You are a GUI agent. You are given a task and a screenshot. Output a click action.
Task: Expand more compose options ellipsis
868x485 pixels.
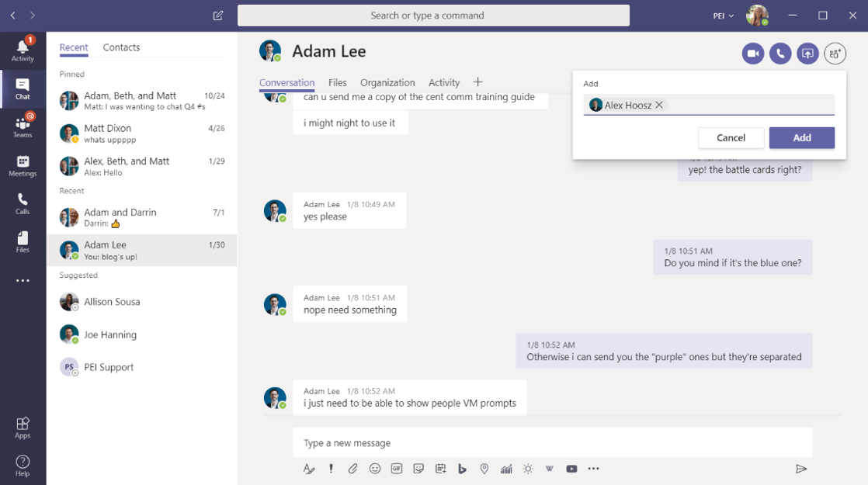tap(594, 469)
